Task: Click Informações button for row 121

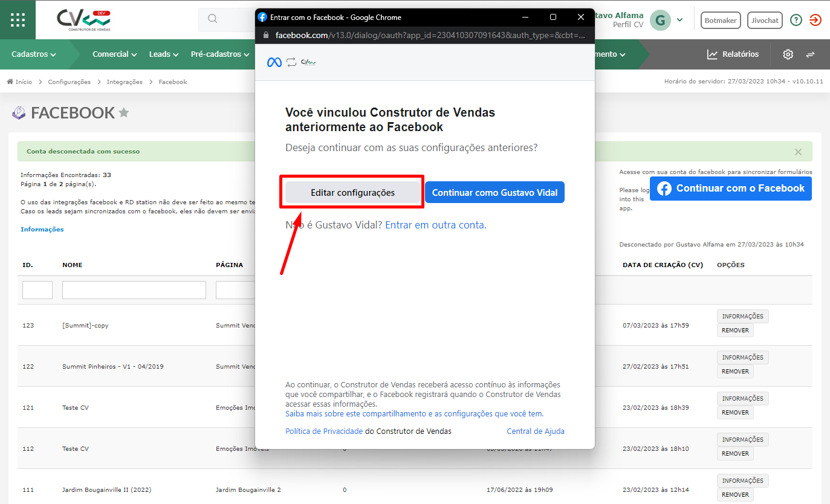Action: pos(743,398)
